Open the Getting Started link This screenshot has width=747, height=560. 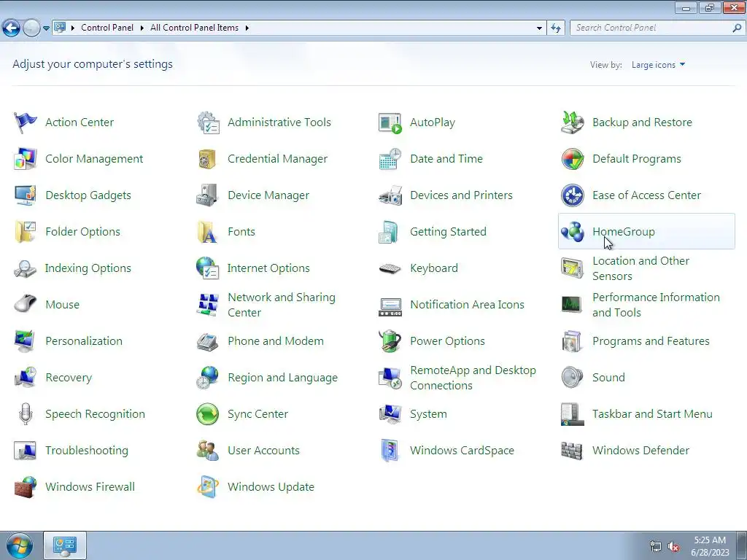pyautogui.click(x=448, y=232)
